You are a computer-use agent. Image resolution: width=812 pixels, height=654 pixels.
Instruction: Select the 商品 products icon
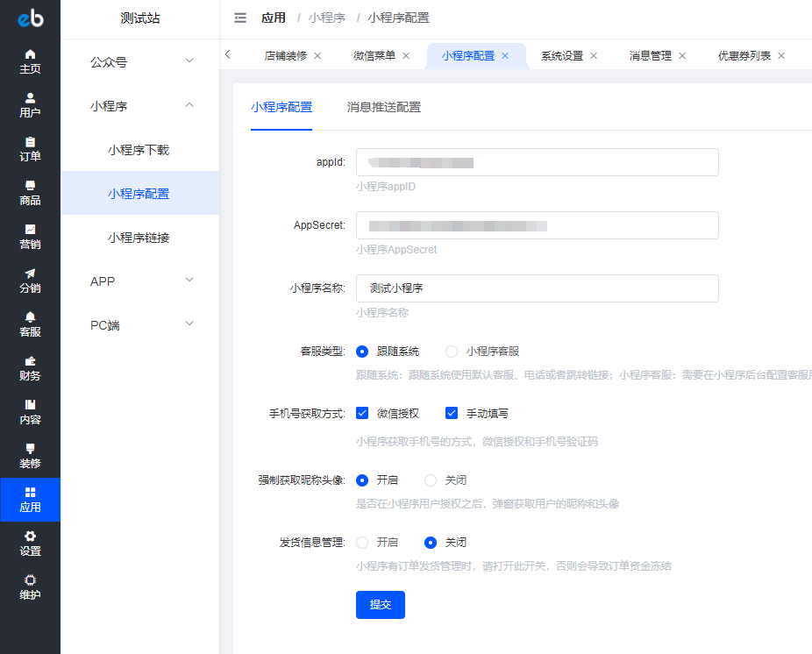(30, 186)
